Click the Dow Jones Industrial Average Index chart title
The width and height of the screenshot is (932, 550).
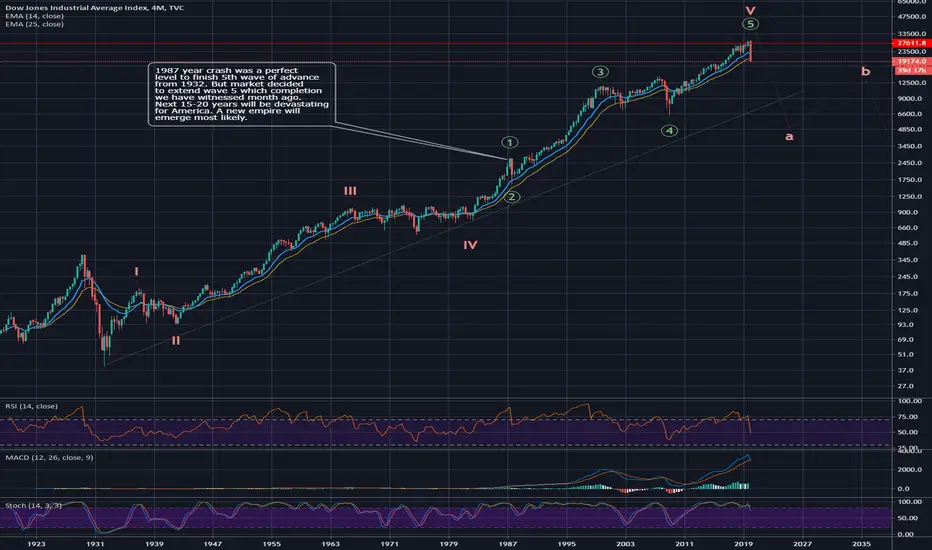pos(95,8)
